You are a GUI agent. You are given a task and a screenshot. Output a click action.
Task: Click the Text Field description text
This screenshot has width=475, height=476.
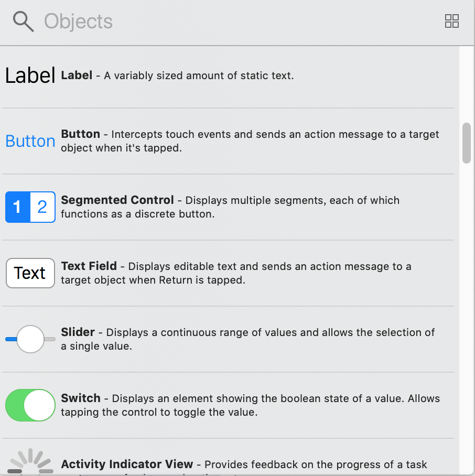236,273
